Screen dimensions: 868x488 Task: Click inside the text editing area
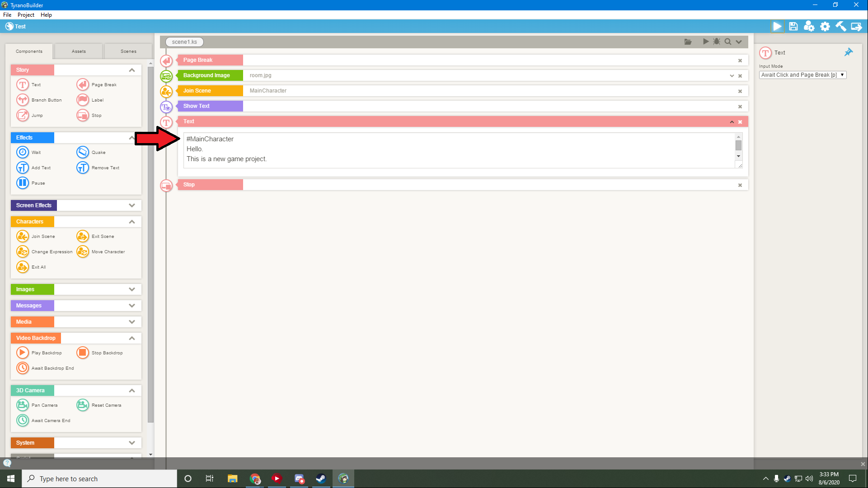pyautogui.click(x=452, y=150)
